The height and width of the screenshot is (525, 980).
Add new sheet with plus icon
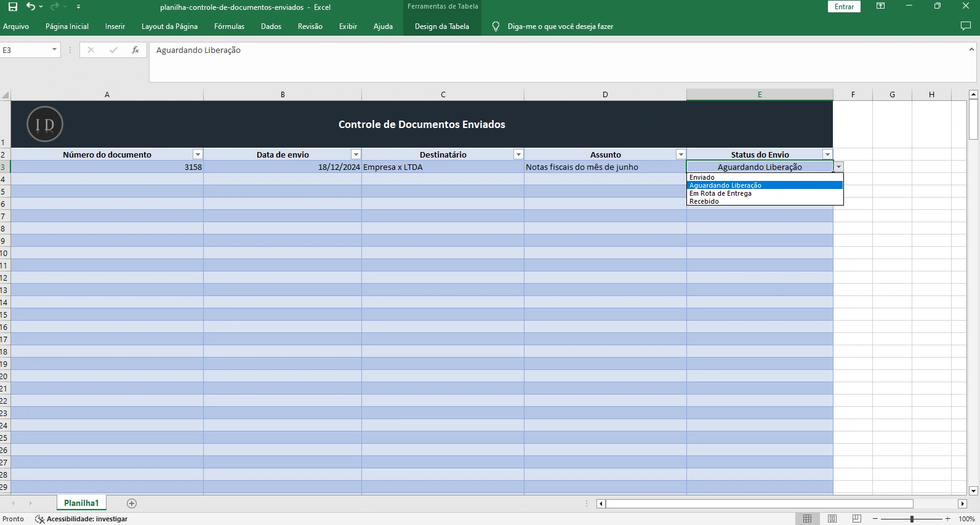pos(131,503)
